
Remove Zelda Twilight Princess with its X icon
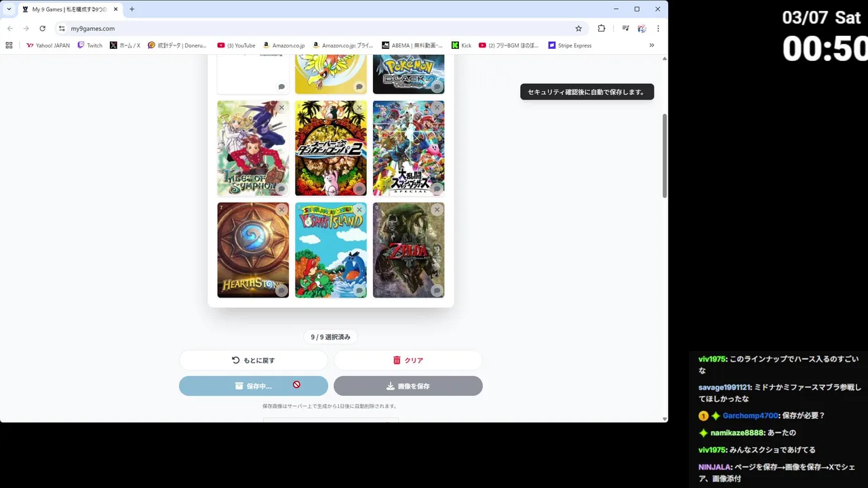pos(437,209)
